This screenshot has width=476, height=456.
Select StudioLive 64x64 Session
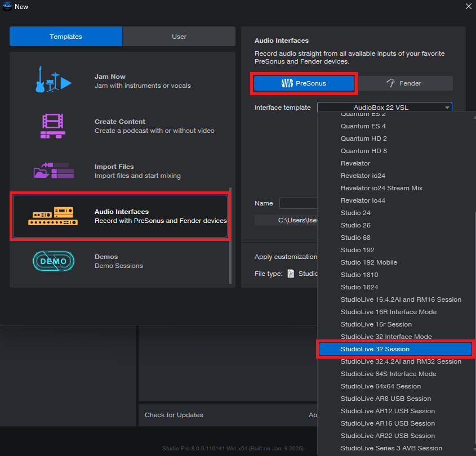[x=396, y=386]
